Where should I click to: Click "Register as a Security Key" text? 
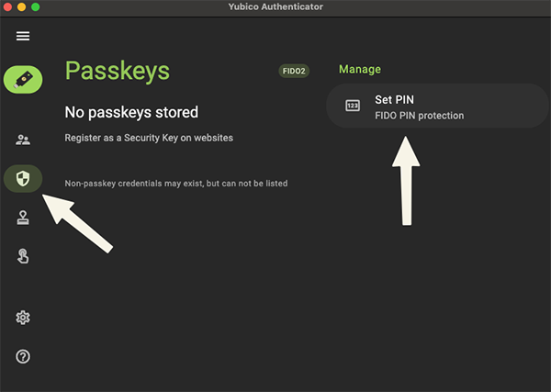pos(149,138)
